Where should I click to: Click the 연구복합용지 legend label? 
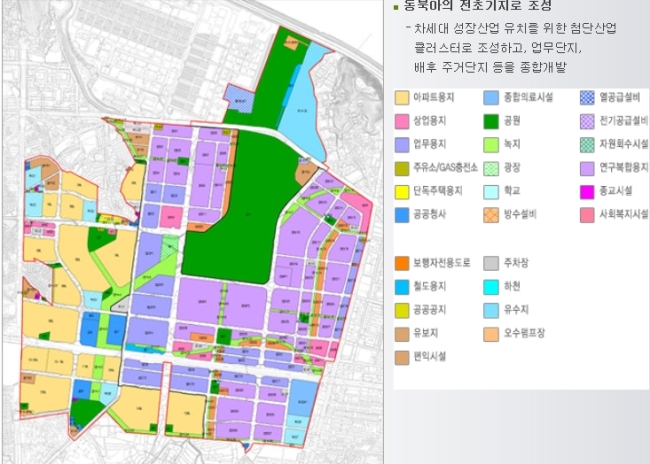tap(624, 168)
